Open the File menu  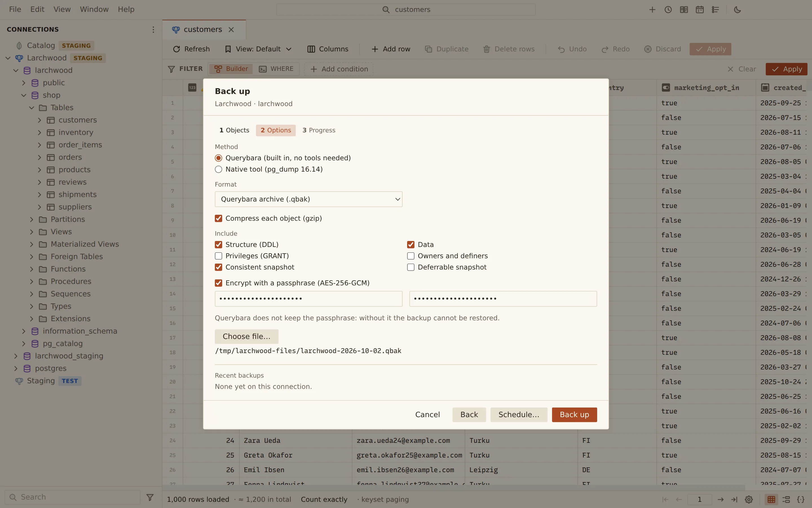pyautogui.click(x=15, y=9)
